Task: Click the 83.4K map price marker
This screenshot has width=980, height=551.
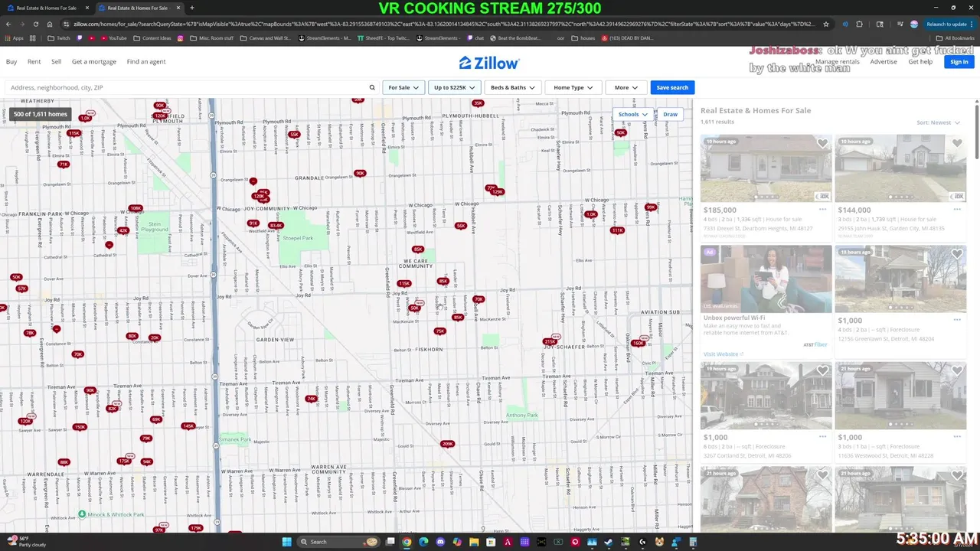Action: point(276,225)
